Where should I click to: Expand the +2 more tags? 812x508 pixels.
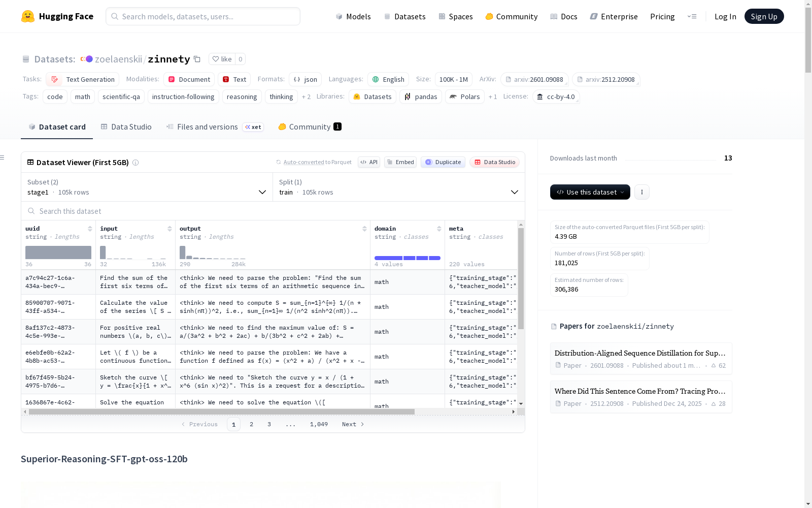pyautogui.click(x=306, y=97)
